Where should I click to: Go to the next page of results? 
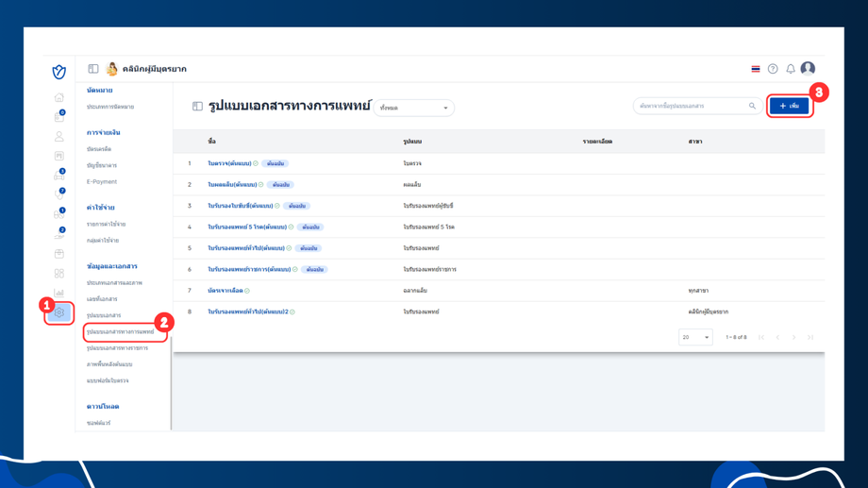coord(793,337)
